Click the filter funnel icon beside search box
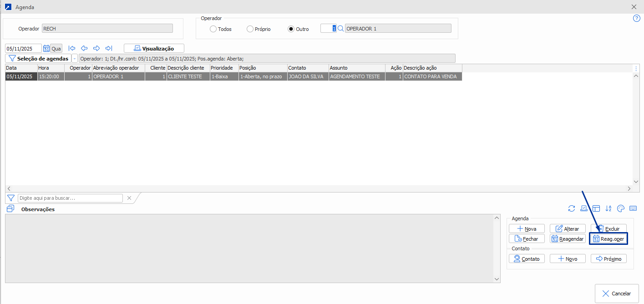Screen dimensions: 644x304 [11, 198]
